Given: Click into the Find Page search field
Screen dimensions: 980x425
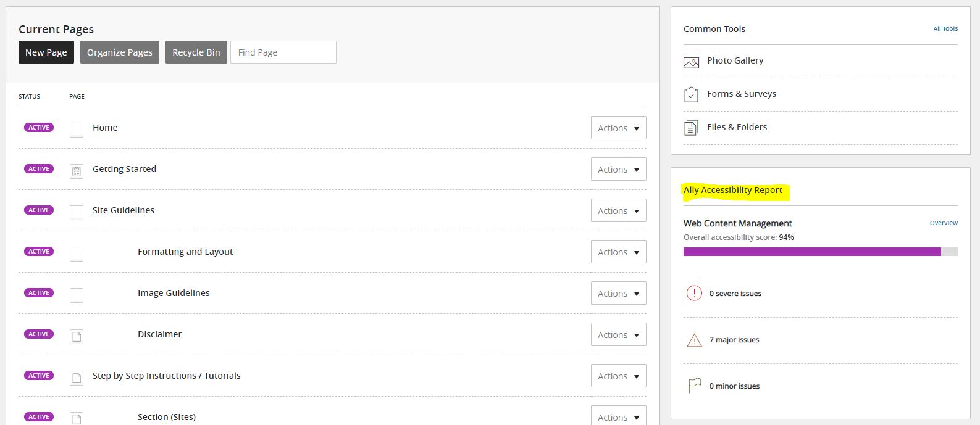Looking at the screenshot, I should (x=283, y=52).
